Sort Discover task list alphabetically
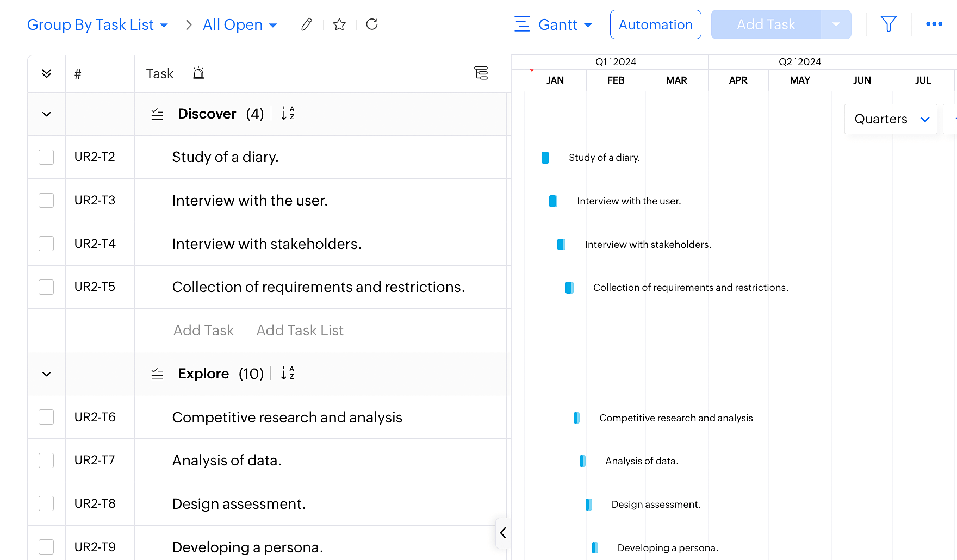 point(288,114)
